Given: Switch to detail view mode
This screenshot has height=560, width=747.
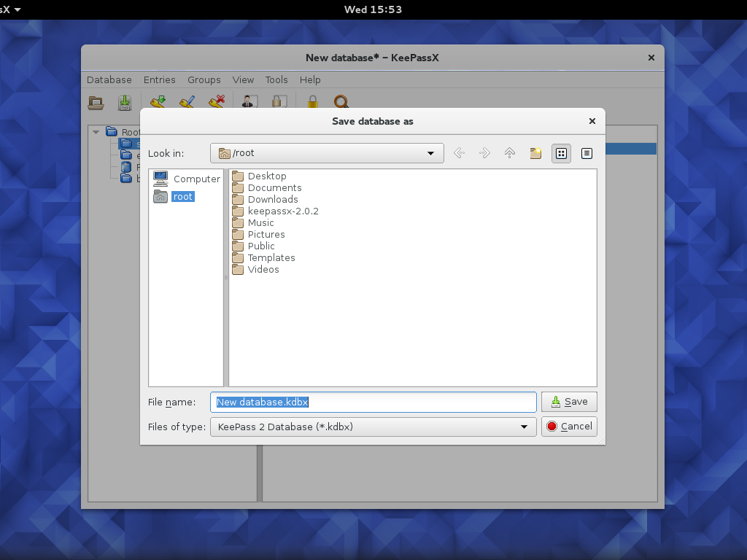Looking at the screenshot, I should [x=587, y=153].
